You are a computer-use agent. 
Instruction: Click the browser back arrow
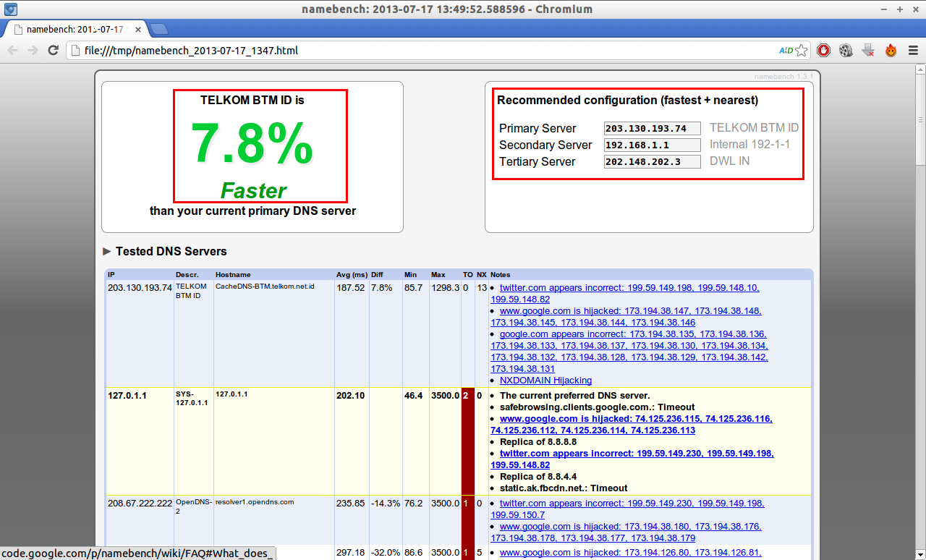point(12,50)
